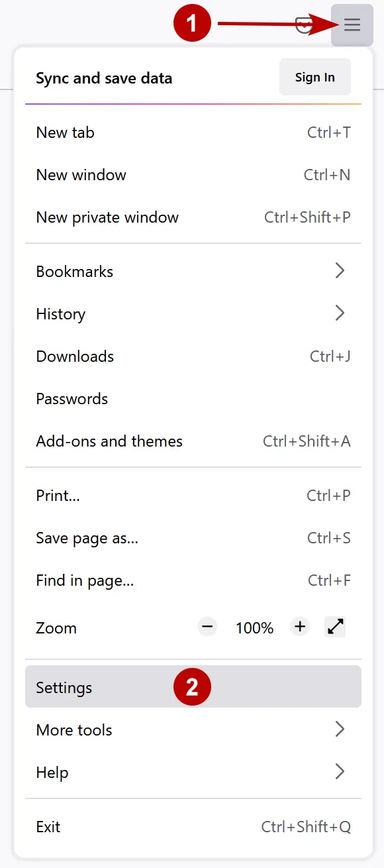Select Exit to quit Firefox

point(47,826)
